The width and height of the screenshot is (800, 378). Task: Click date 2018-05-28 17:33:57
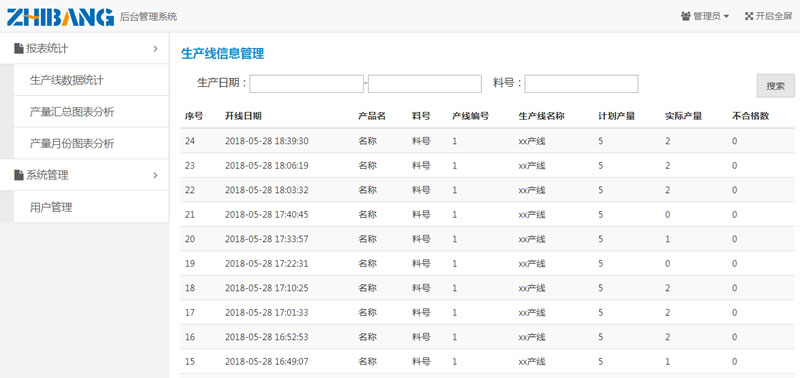pyautogui.click(x=266, y=239)
